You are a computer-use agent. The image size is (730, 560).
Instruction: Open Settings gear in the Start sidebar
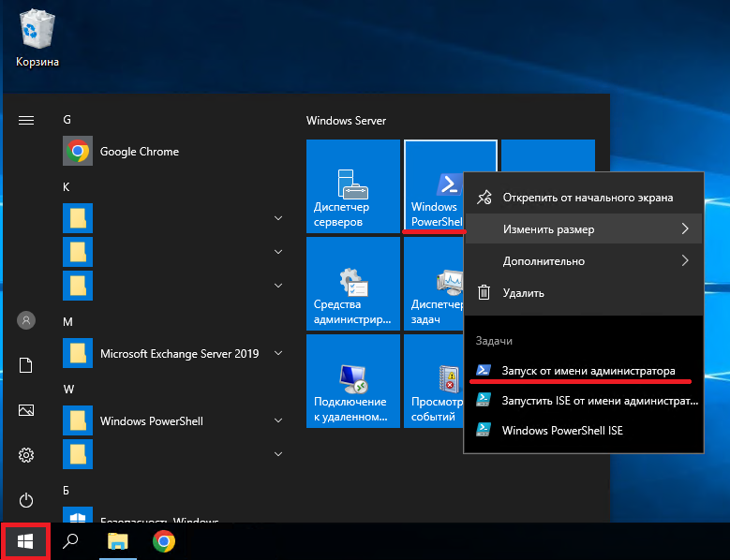tap(26, 455)
